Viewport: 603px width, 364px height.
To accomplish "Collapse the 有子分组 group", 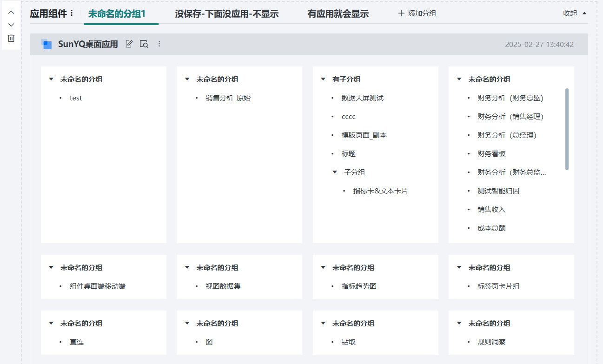I will pos(323,79).
